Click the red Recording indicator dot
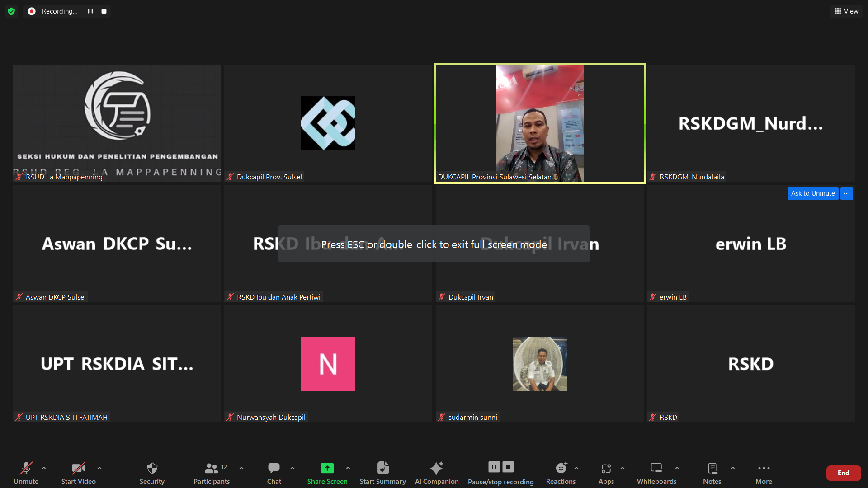This screenshot has width=868, height=488. (x=32, y=11)
